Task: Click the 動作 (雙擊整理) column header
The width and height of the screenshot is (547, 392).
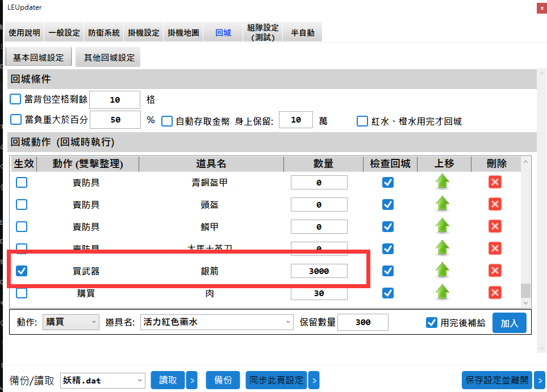Action: point(88,164)
